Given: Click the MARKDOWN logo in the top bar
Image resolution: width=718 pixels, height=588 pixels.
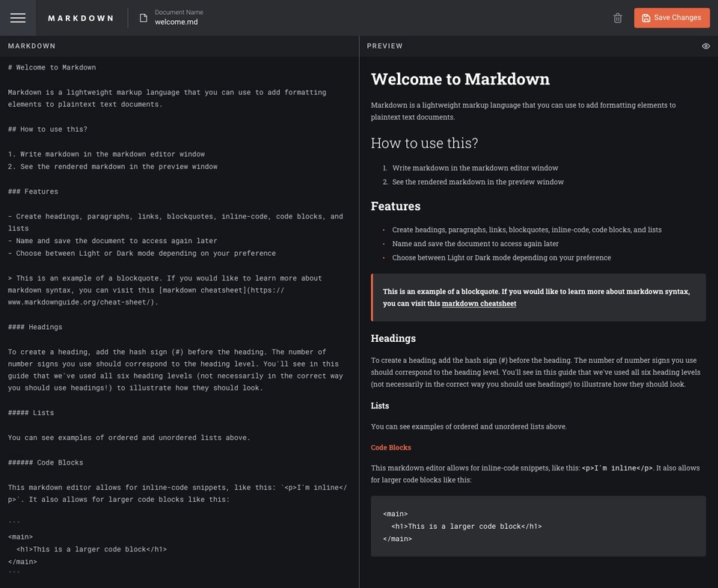Looking at the screenshot, I should 81,18.
